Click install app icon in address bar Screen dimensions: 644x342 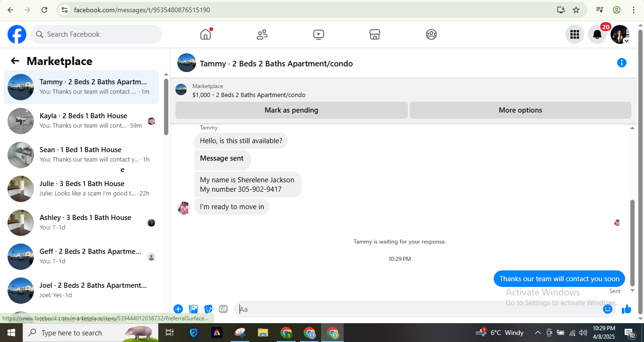pyautogui.click(x=561, y=10)
